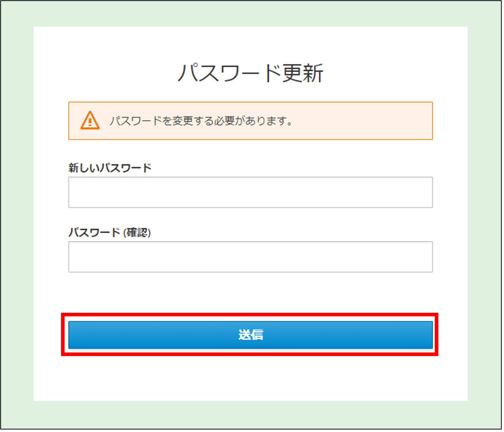Click blank white space below the 送信 button

[250, 377]
